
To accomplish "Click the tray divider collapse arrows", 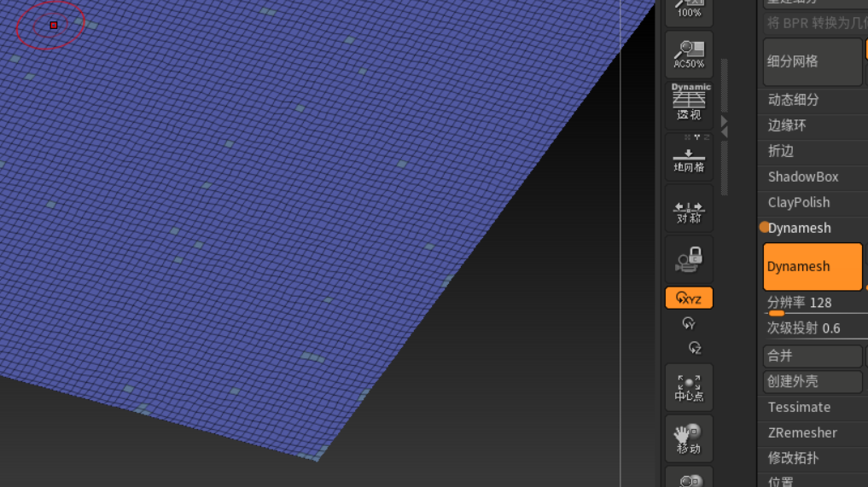I will click(724, 127).
